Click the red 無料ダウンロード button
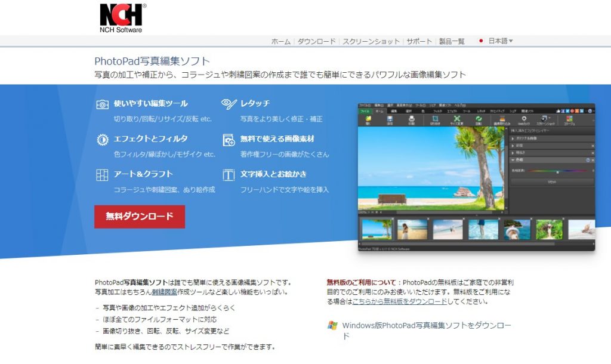This screenshot has width=611, height=364. coord(140,217)
